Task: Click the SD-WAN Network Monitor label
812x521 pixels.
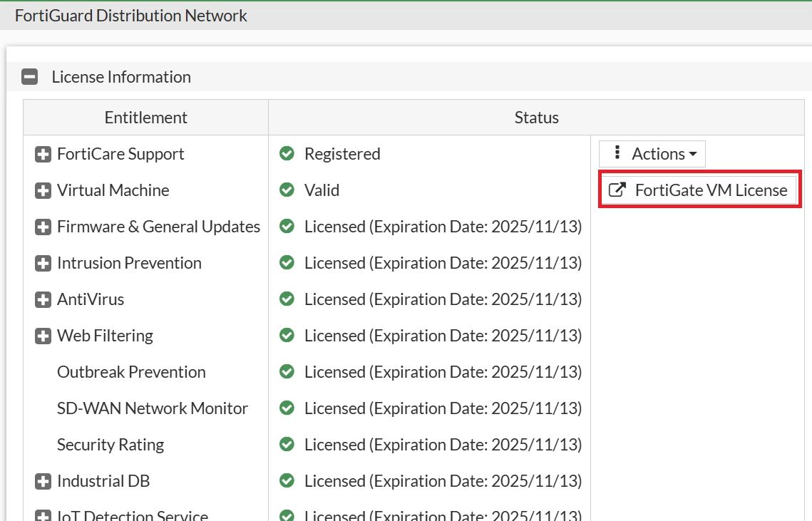Action: pyautogui.click(x=153, y=408)
